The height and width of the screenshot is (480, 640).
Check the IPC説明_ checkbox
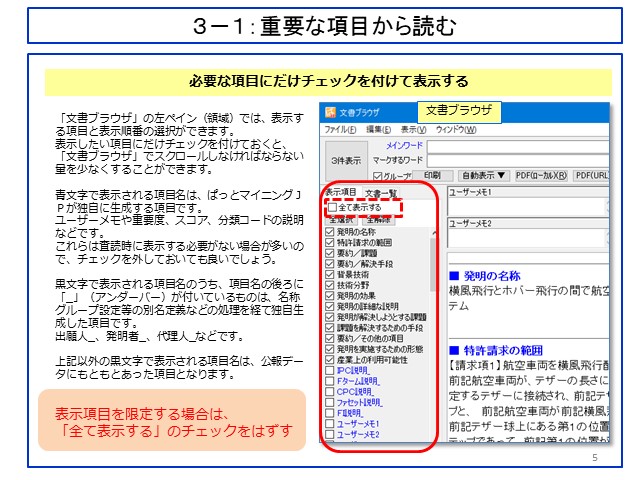(x=330, y=371)
